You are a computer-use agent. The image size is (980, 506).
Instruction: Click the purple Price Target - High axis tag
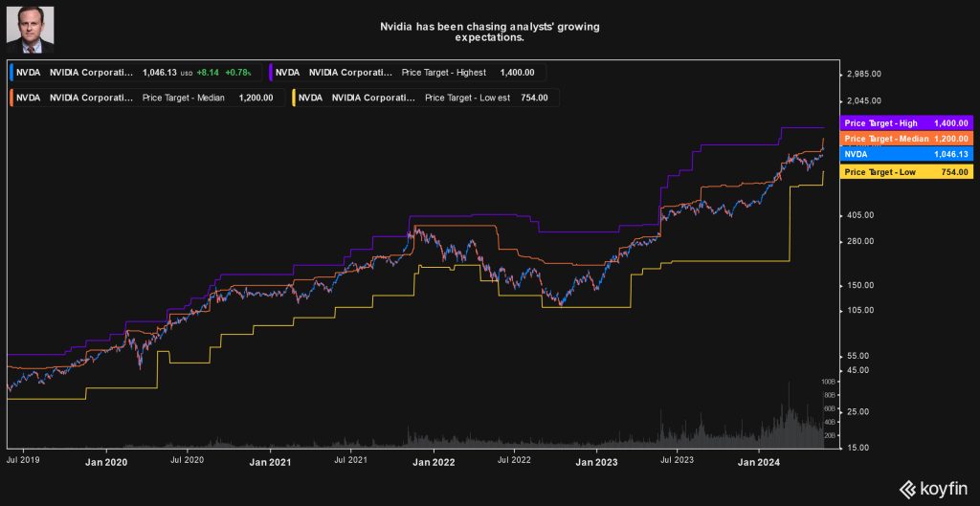(905, 123)
